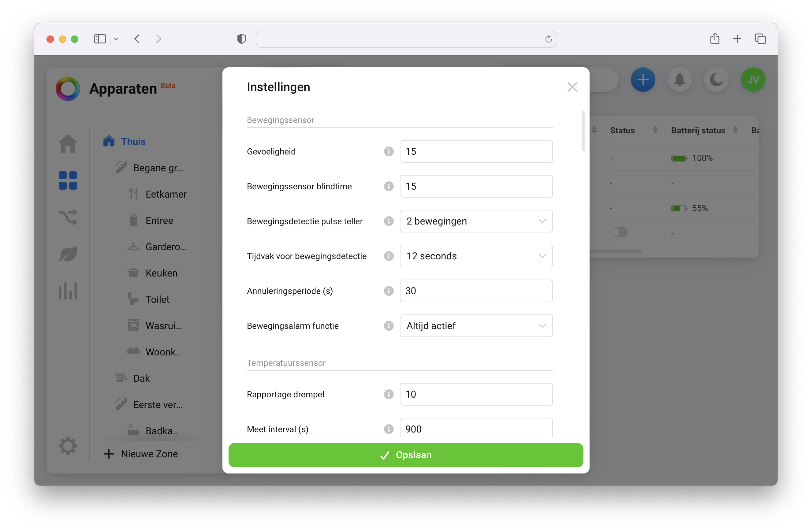The width and height of the screenshot is (812, 531).
Task: Open the flows shuffle icon in sidebar
Action: (68, 217)
